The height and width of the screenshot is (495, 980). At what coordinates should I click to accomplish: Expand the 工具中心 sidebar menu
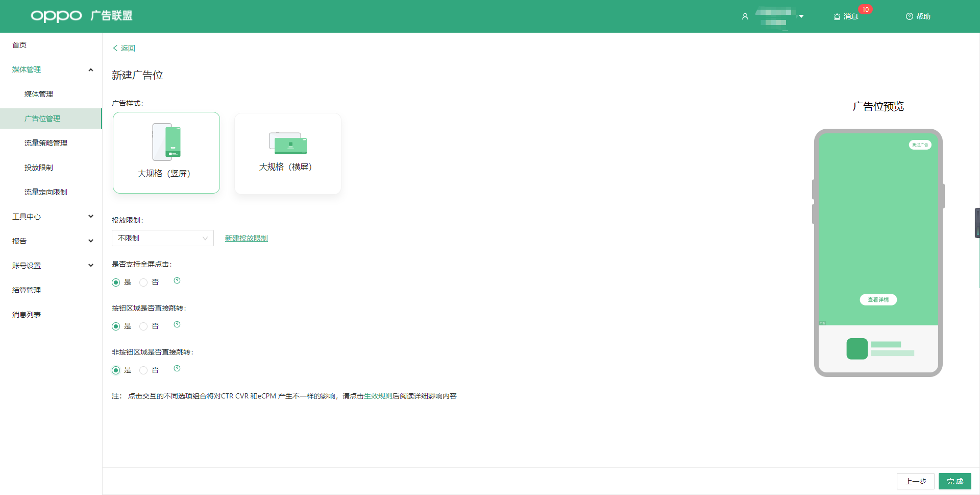[51, 217]
